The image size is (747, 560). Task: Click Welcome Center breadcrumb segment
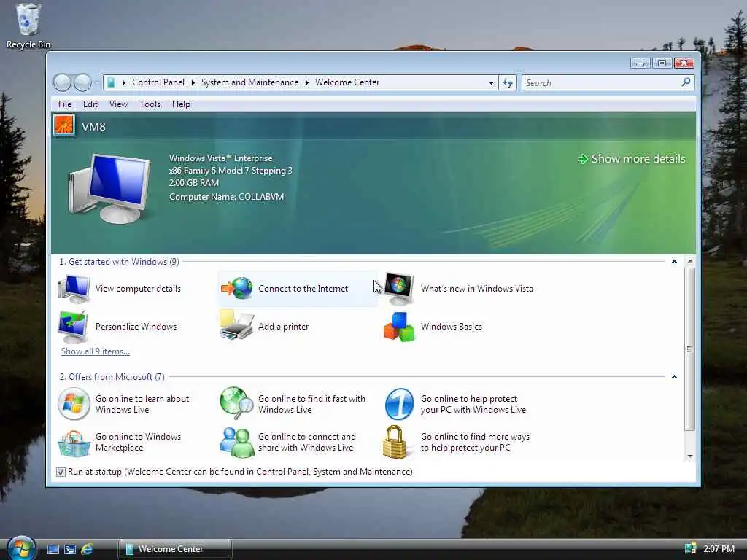pos(347,82)
